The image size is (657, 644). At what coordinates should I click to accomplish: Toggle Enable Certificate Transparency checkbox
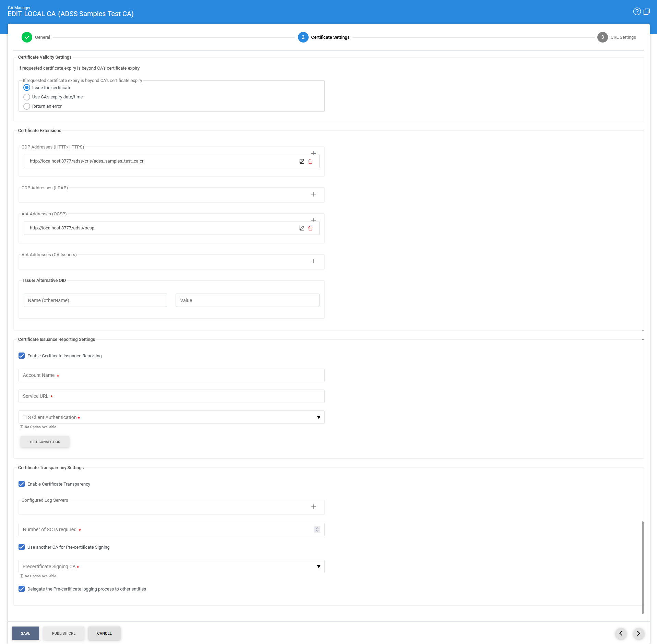22,484
